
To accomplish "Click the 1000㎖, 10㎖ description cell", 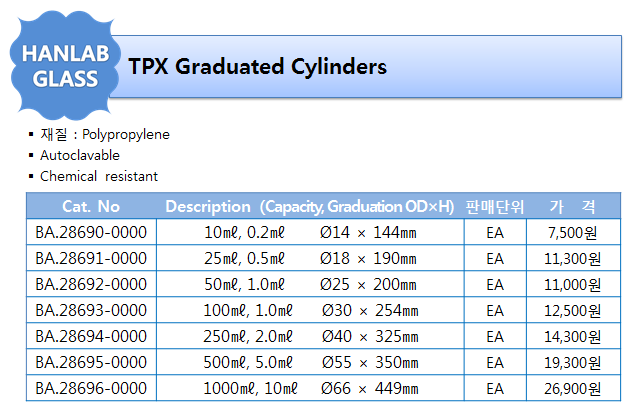I will pos(310,389).
